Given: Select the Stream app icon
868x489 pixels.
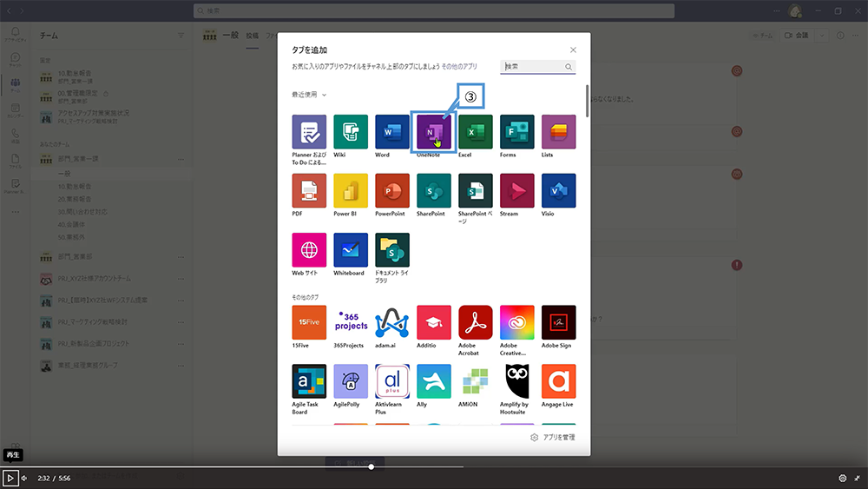Looking at the screenshot, I should pos(516,190).
